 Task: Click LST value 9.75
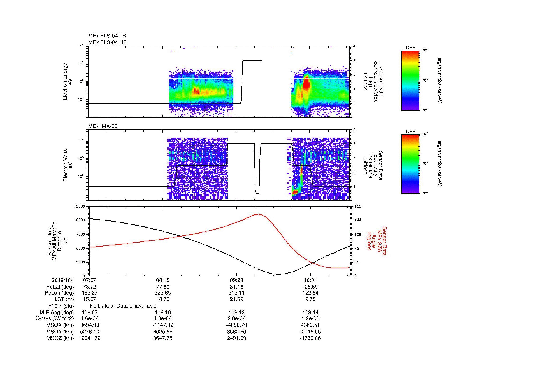(x=310, y=299)
